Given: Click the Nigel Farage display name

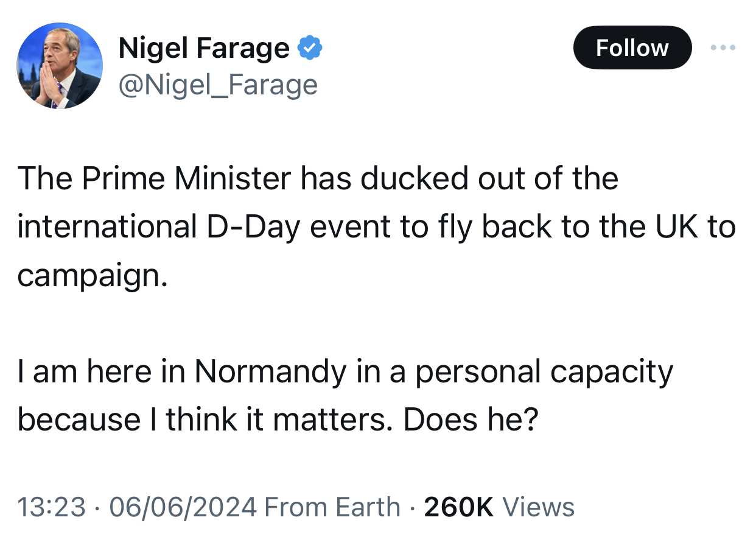Looking at the screenshot, I should [204, 48].
